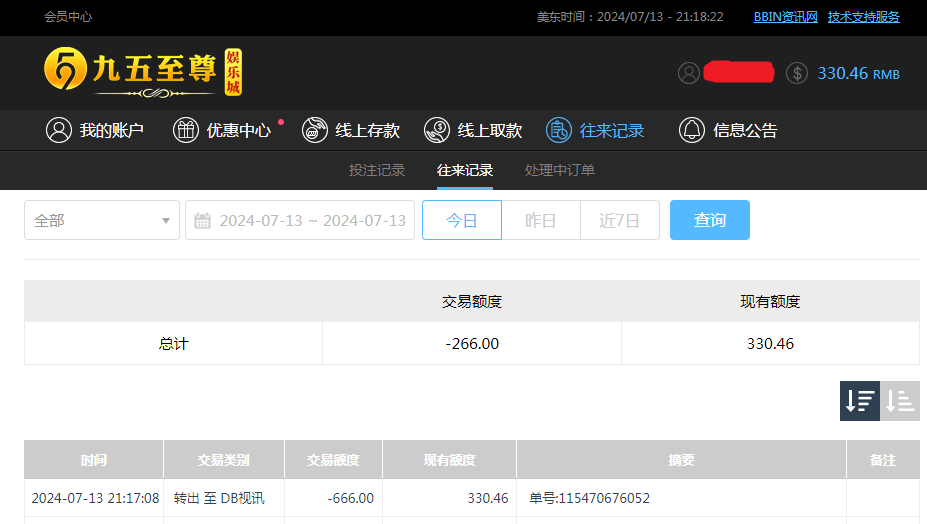Switch to the 处理中订单 tab
This screenshot has height=524, width=927.
[560, 170]
